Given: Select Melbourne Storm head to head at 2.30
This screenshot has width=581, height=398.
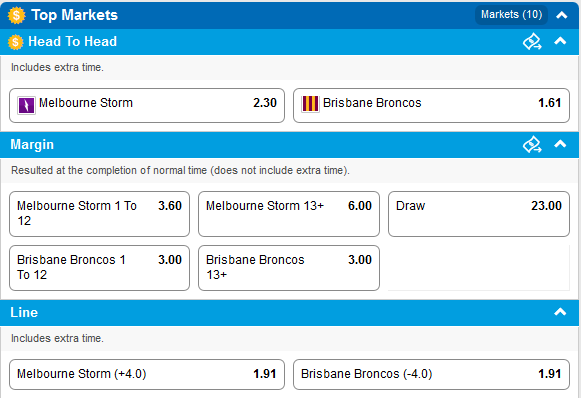Looking at the screenshot, I should point(147,105).
